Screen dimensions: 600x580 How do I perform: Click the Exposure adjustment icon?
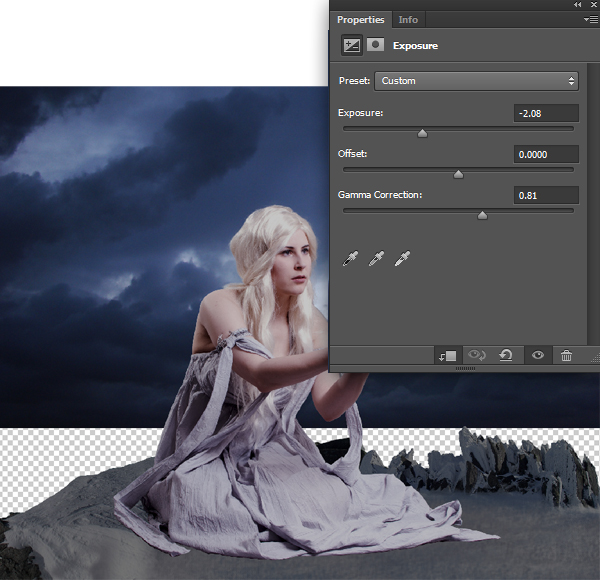pos(351,45)
